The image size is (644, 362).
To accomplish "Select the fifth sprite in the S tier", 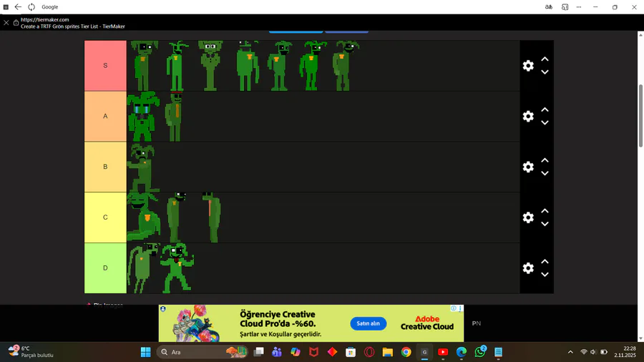I will (x=280, y=66).
